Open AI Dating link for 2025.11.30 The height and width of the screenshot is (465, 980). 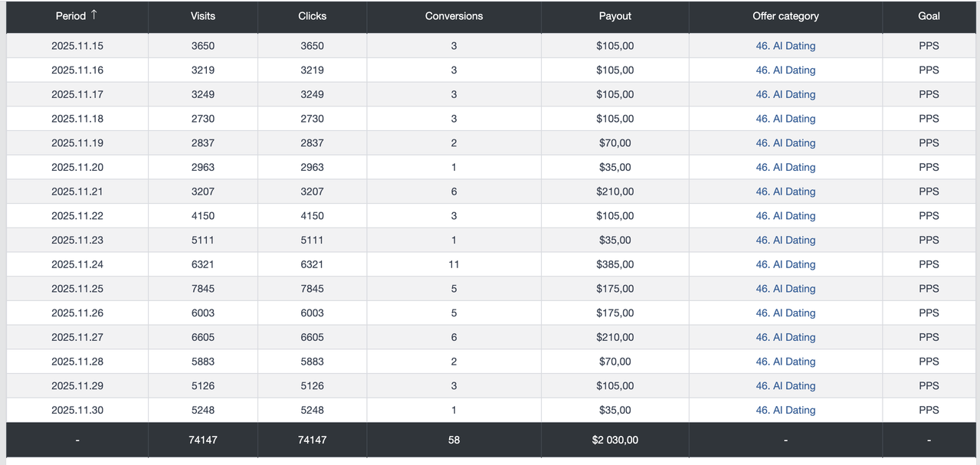coord(785,410)
